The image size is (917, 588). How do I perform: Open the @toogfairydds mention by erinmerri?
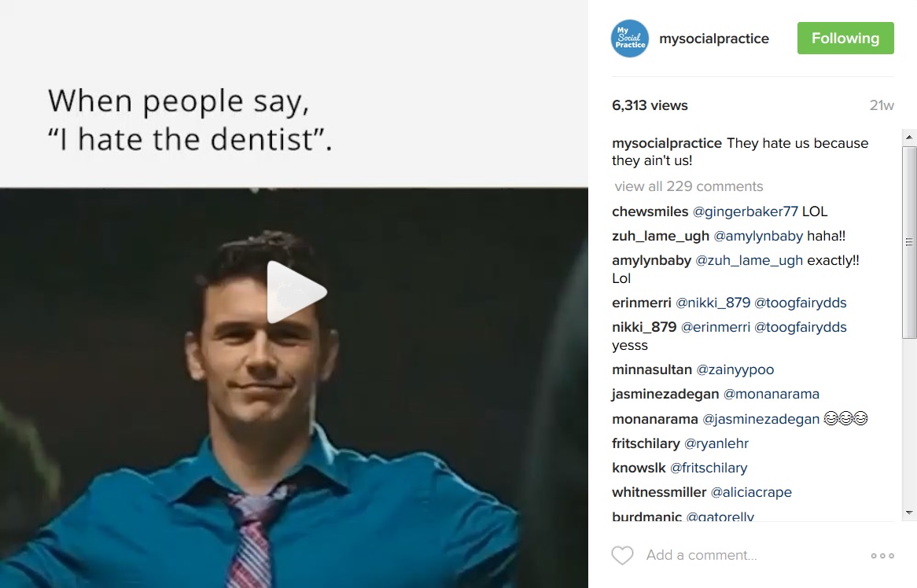pos(800,303)
